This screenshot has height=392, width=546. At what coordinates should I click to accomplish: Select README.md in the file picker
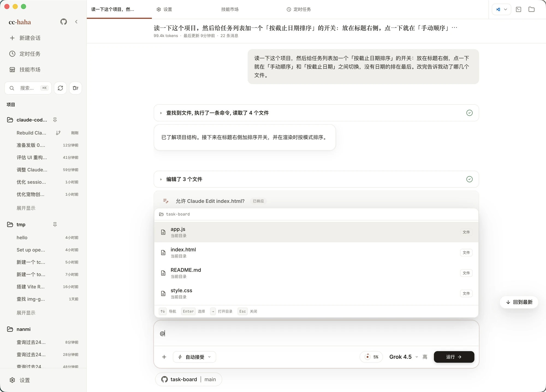pyautogui.click(x=316, y=273)
